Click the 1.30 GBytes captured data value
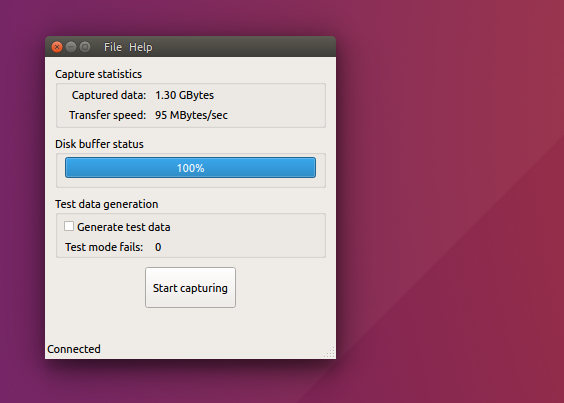The width and height of the screenshot is (564, 403). pos(185,95)
